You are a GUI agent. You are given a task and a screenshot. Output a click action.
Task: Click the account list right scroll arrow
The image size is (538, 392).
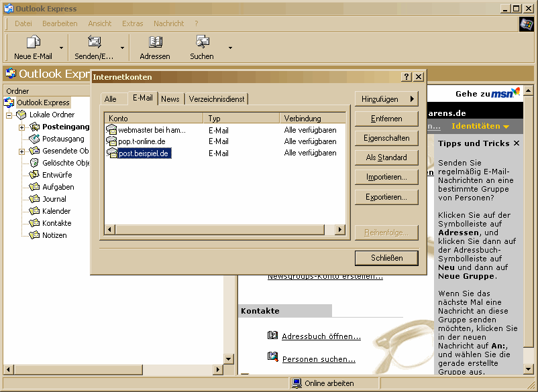(340, 229)
